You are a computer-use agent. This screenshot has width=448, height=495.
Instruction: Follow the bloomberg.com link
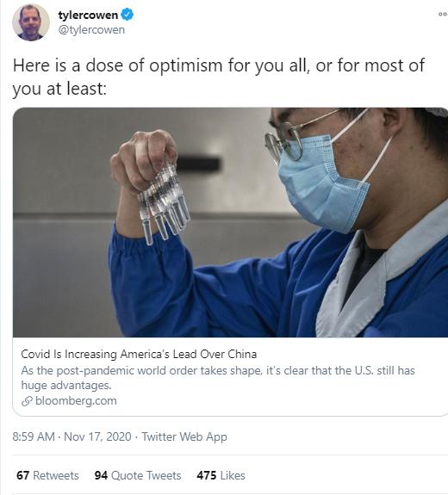click(x=76, y=401)
